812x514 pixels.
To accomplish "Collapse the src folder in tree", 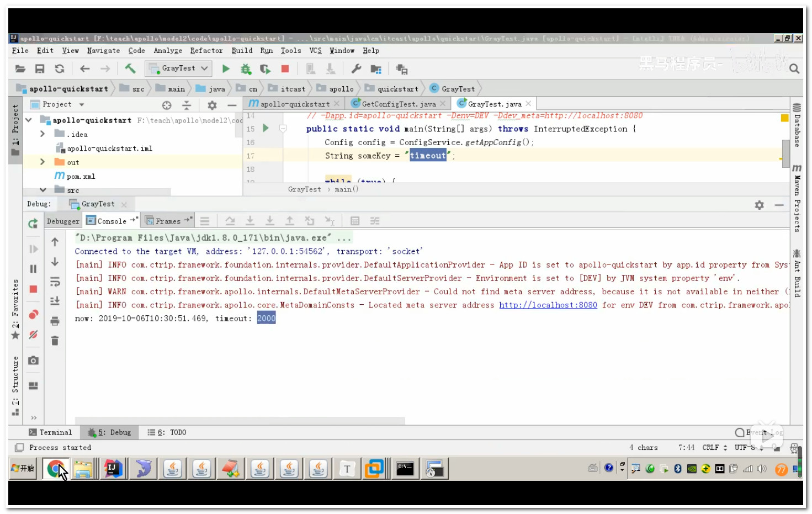I will coord(43,190).
